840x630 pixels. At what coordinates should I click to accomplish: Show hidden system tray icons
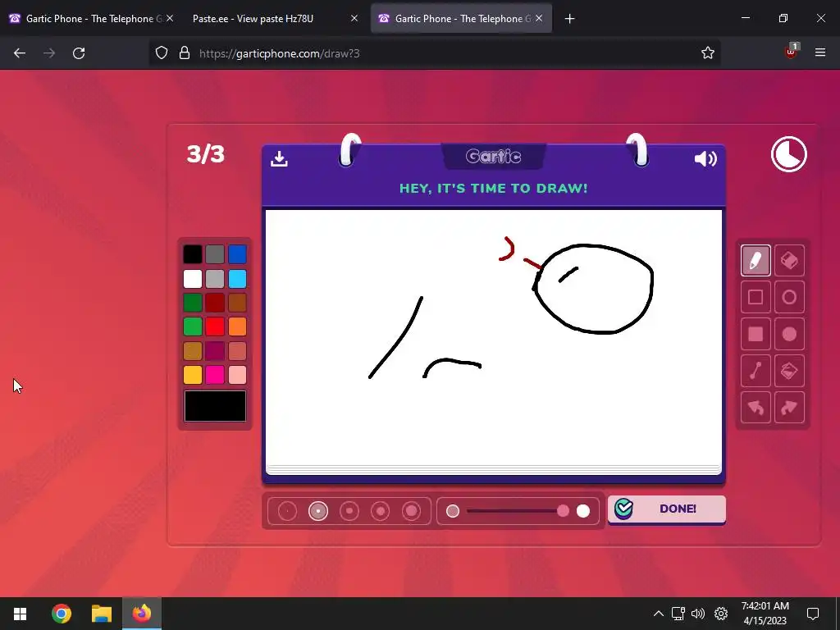(x=659, y=614)
